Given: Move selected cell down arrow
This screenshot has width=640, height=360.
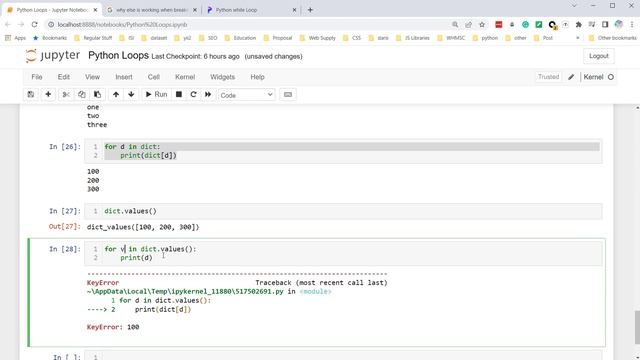Looking at the screenshot, I should click(x=131, y=95).
